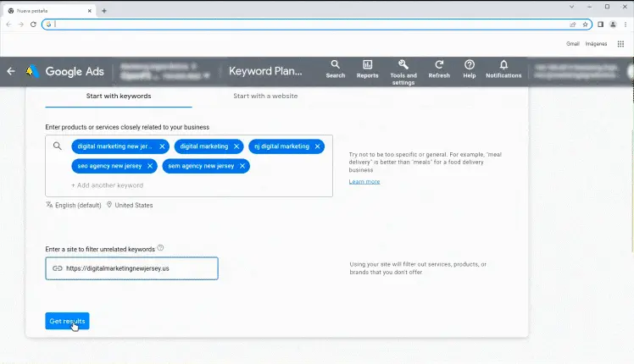Click the share icon in address bar
634x364 pixels.
coord(573,25)
